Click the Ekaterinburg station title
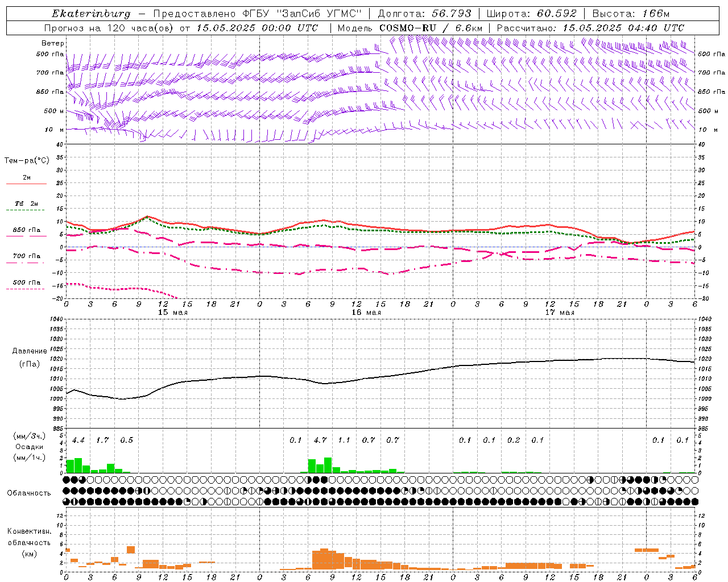 click(91, 14)
